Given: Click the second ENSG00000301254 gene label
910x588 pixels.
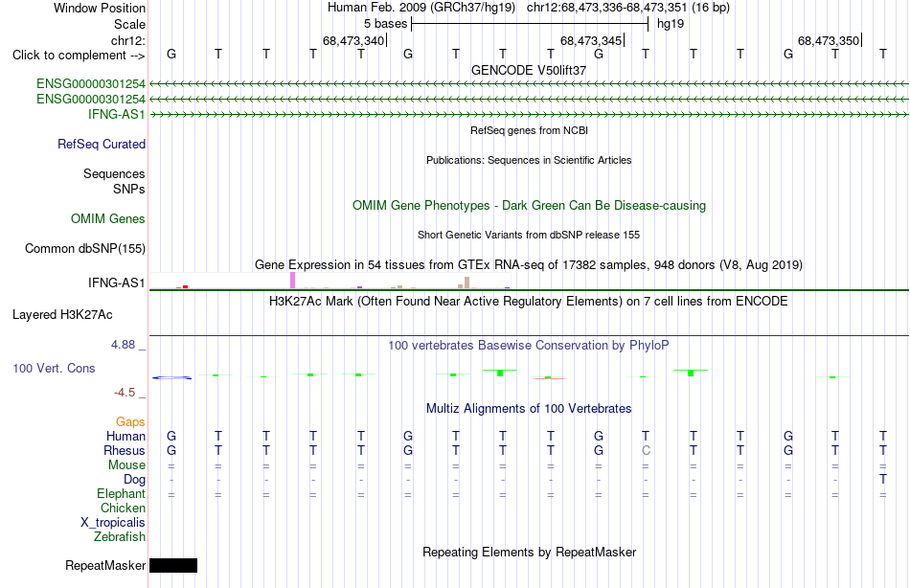Looking at the screenshot, I should click(x=91, y=100).
